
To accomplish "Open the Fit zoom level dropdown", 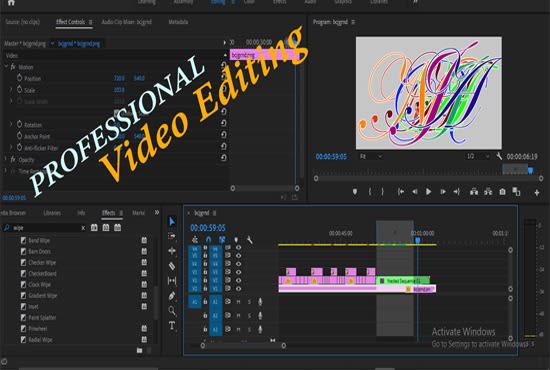I will pyautogui.click(x=370, y=156).
